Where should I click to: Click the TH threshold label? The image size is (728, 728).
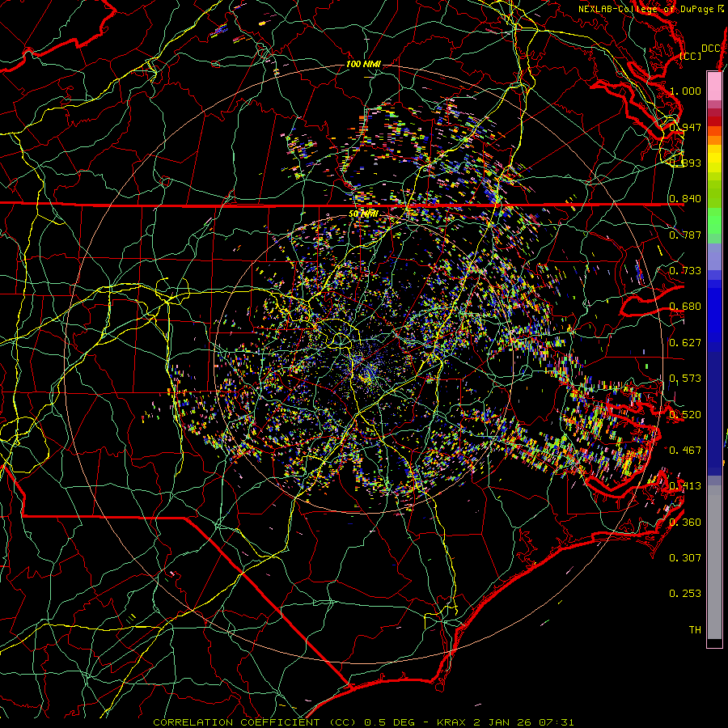coord(695,630)
